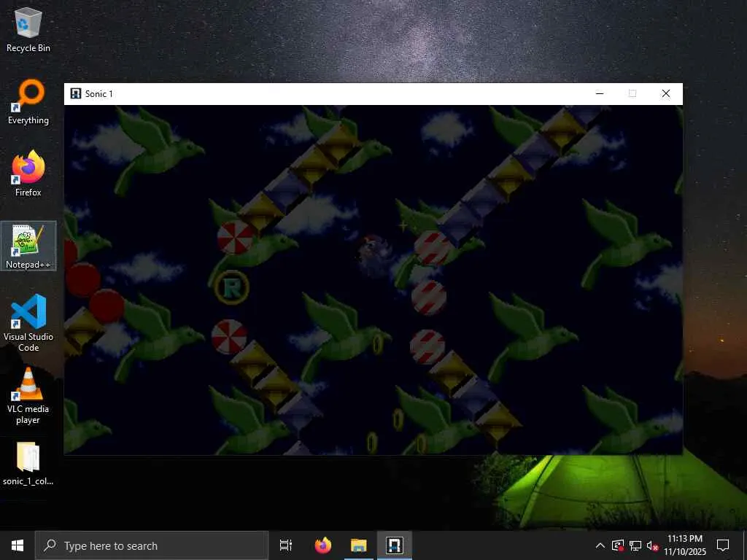Click the muted volume tray icon
The width and height of the screenshot is (747, 560).
(x=652, y=545)
